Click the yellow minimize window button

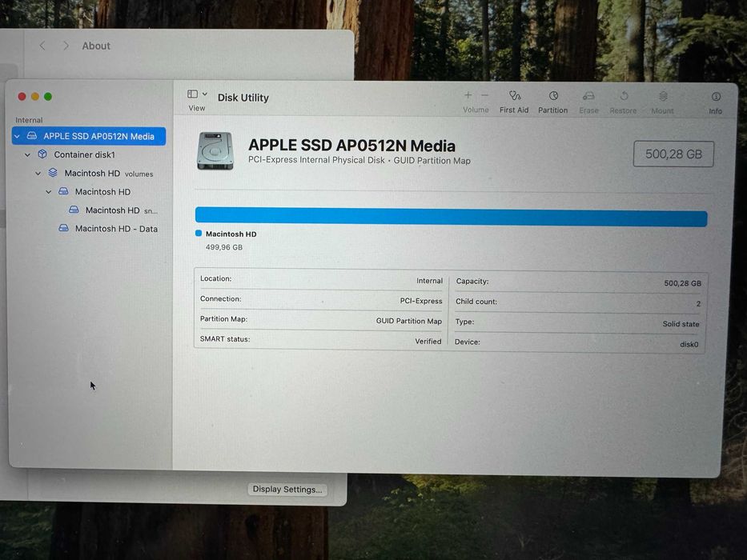point(34,97)
